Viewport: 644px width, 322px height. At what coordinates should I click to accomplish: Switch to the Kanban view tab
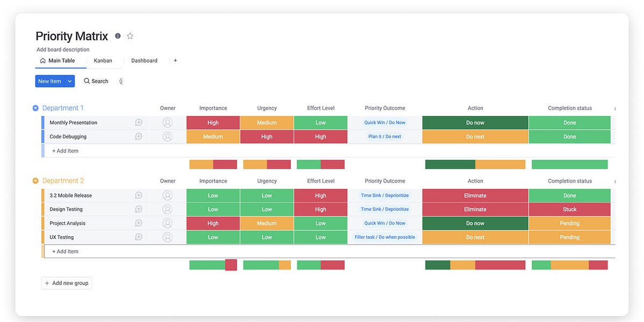(103, 60)
